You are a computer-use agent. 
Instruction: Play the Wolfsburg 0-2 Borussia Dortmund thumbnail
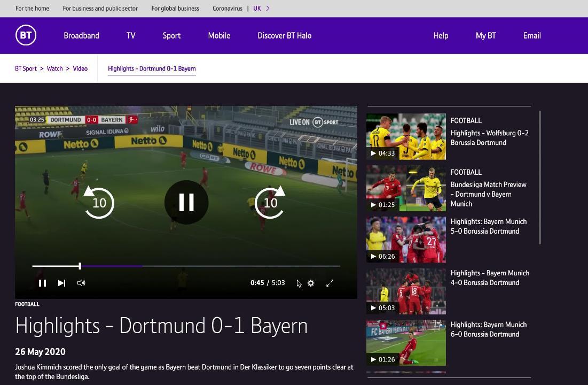(406, 137)
